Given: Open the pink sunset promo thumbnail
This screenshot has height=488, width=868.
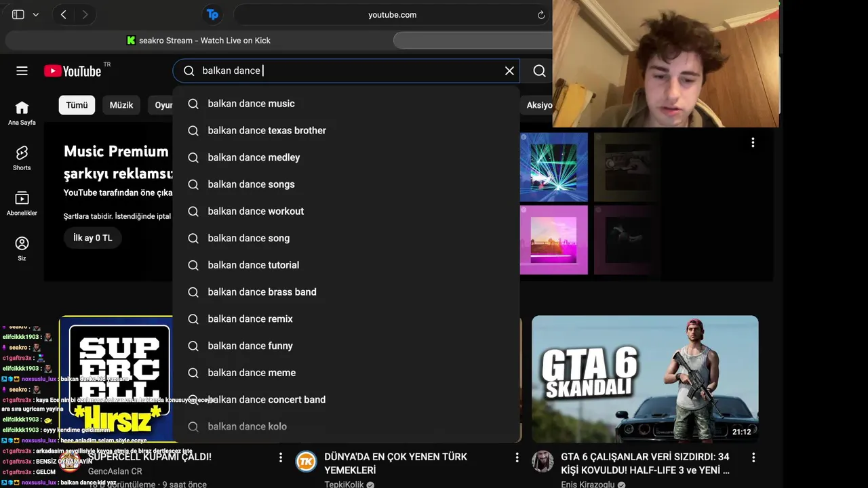Looking at the screenshot, I should point(554,240).
